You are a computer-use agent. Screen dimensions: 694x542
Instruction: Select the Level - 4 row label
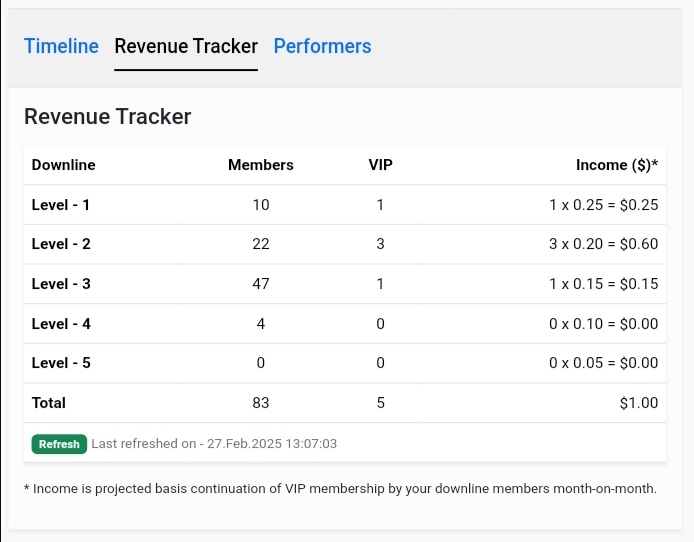tap(61, 324)
